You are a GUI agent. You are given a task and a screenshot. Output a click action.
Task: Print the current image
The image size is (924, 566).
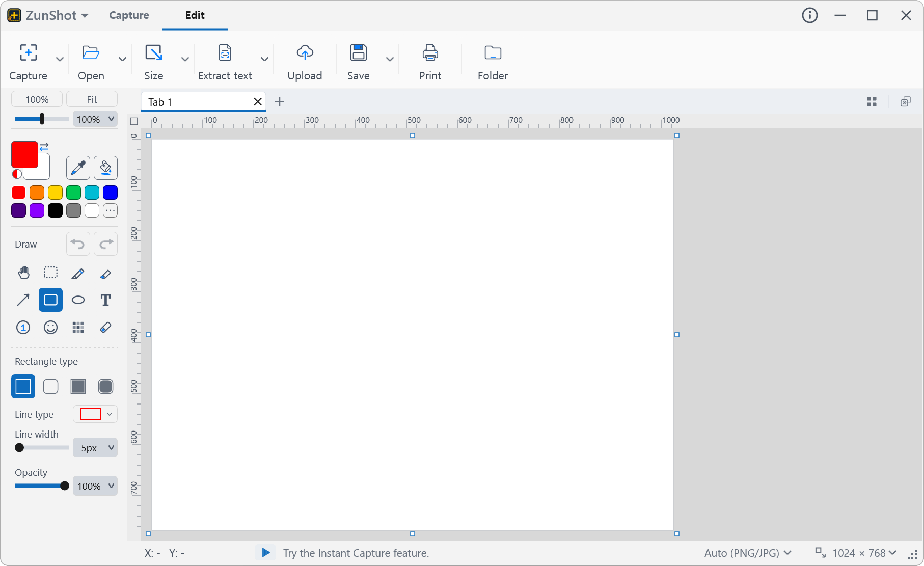pos(430,62)
